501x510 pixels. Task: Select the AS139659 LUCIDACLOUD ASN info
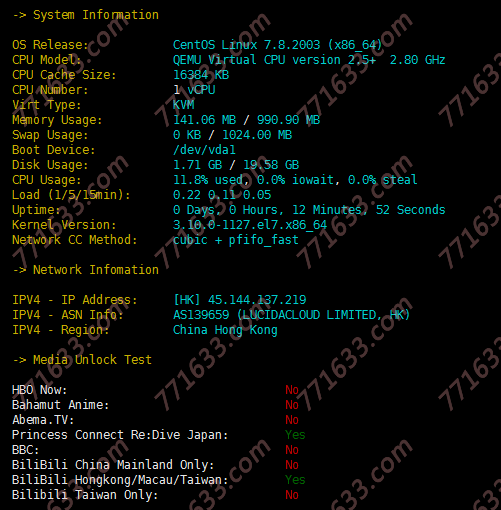(x=291, y=315)
